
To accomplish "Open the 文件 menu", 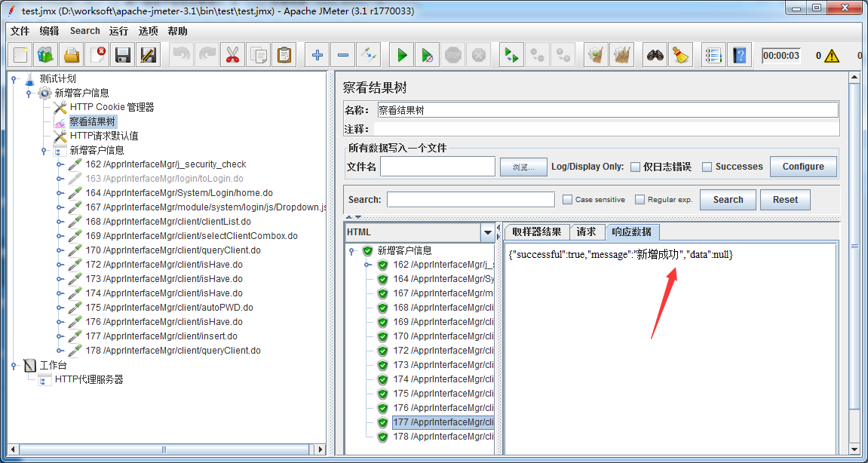I will 20,31.
